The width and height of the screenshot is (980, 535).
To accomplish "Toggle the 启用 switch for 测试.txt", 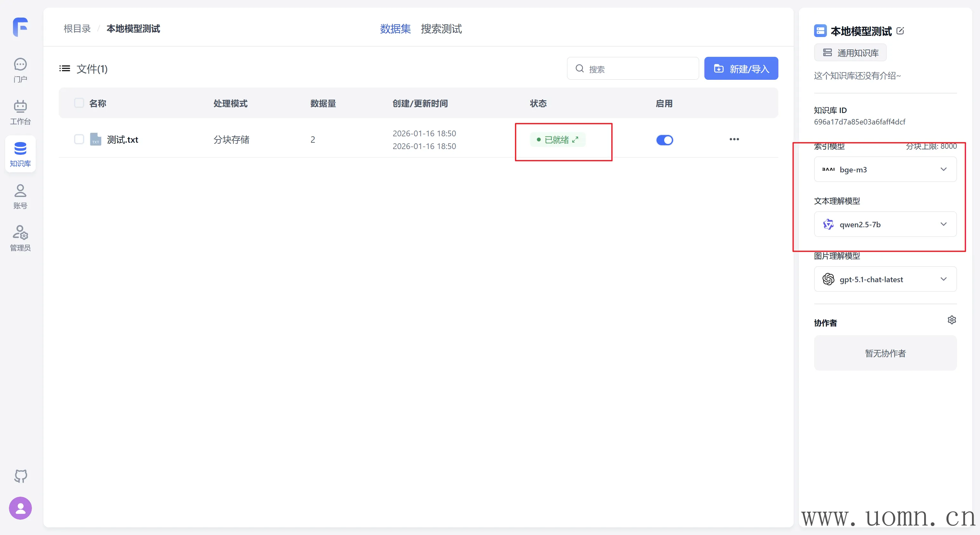I will coord(664,140).
